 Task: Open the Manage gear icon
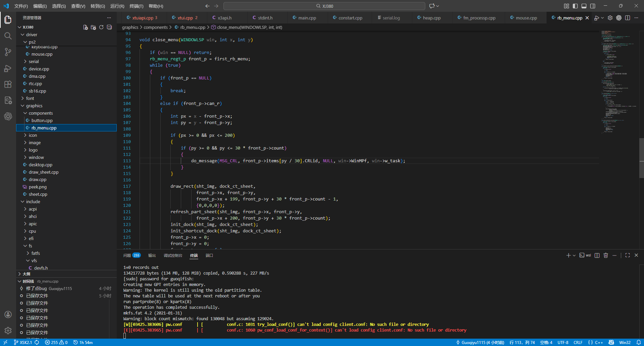tap(8, 331)
